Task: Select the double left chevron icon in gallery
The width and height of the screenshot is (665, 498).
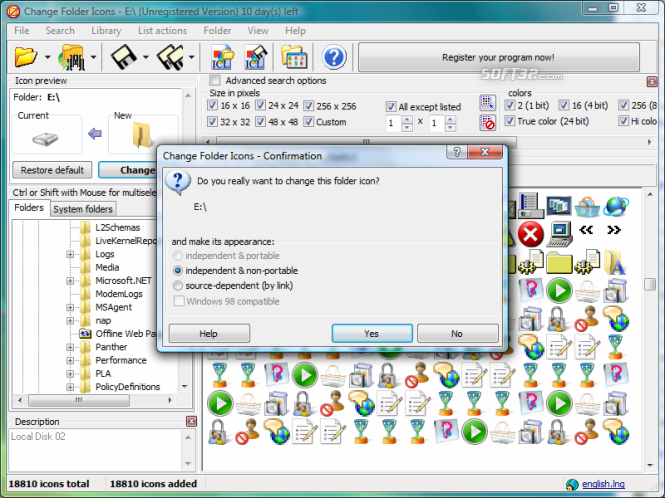Action: click(x=586, y=230)
